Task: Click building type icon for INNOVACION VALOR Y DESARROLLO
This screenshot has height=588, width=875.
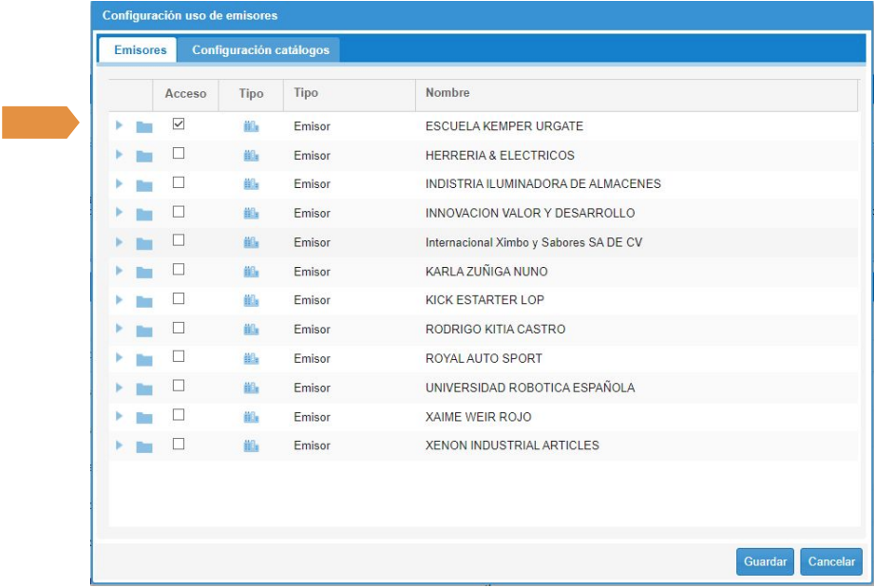Action: click(x=251, y=214)
